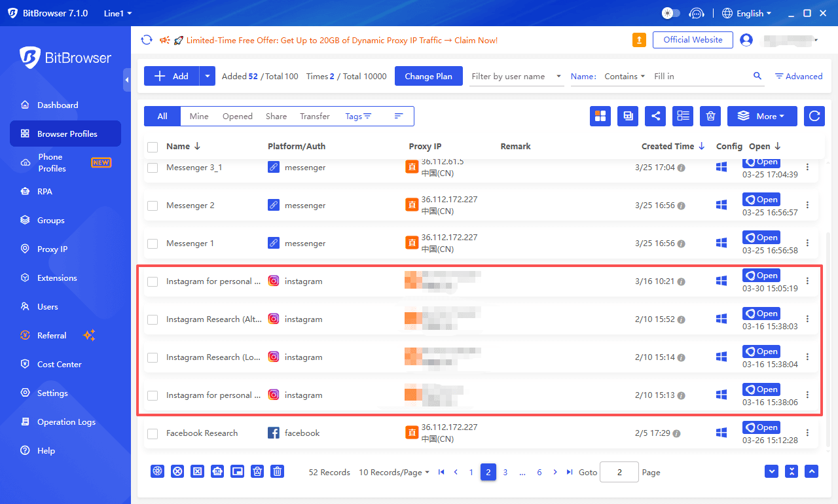Open Messenger 1 profile with its Open button
The height and width of the screenshot is (504, 838).
[x=761, y=237]
